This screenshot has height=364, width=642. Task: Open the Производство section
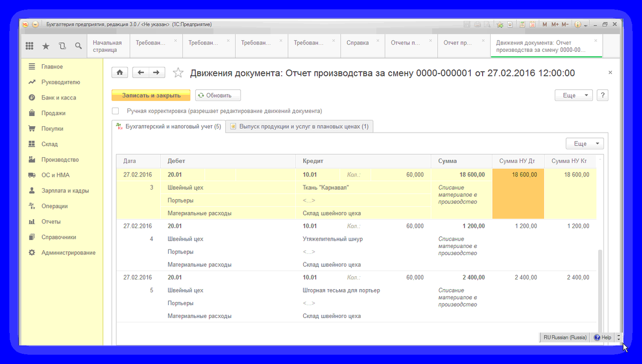[x=60, y=160]
